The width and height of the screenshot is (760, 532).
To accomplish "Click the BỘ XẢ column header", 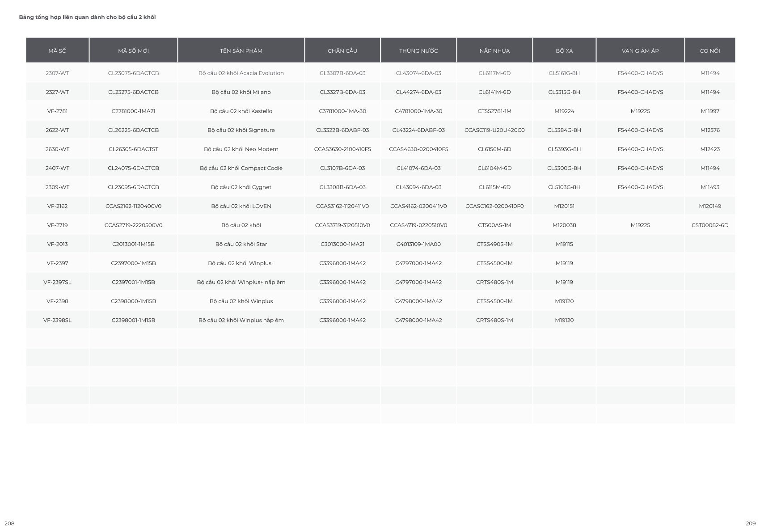I will 564,51.
